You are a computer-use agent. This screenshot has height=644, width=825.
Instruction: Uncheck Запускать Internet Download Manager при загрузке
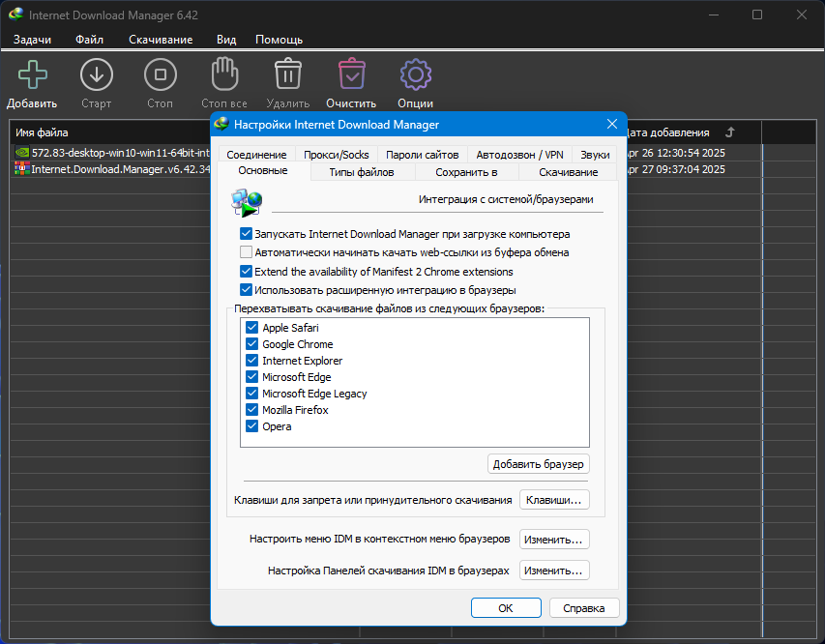tap(246, 234)
